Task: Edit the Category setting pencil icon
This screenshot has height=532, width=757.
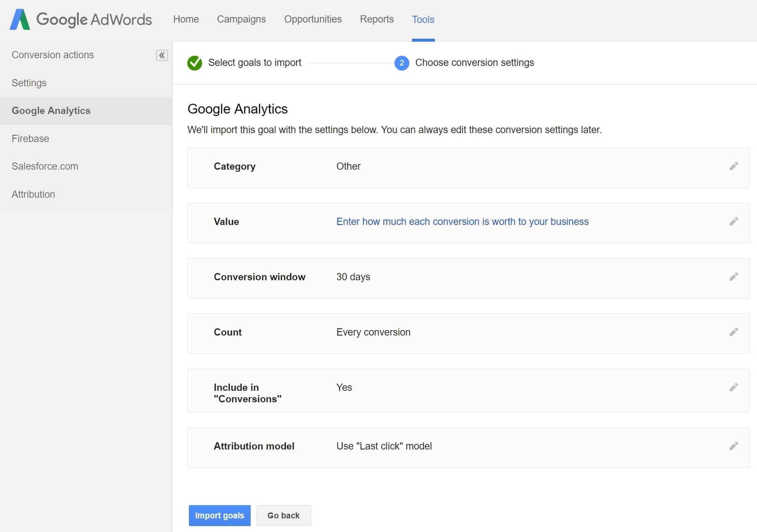Action: point(734,166)
